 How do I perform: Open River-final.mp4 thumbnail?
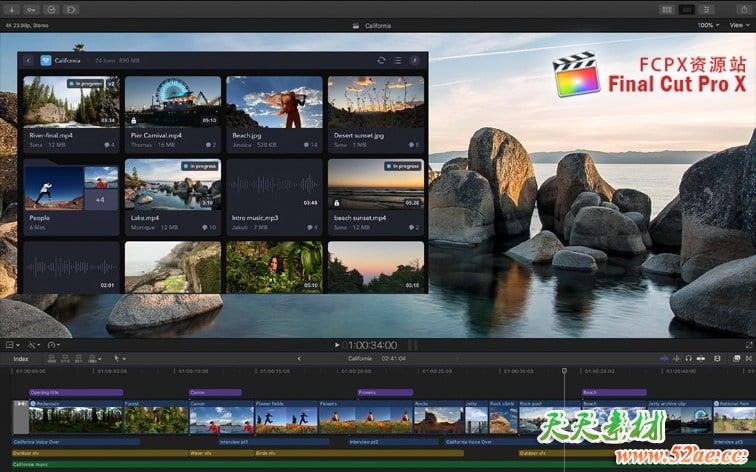point(71,102)
